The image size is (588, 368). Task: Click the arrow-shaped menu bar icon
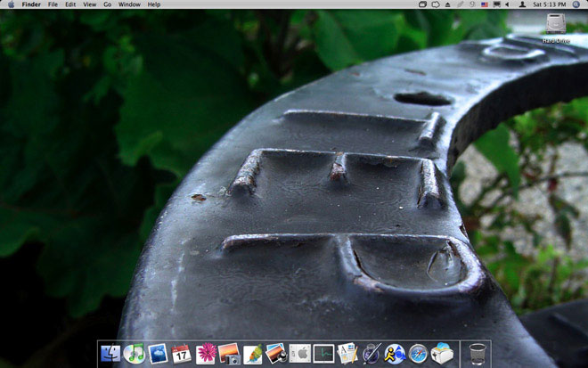[436, 4]
